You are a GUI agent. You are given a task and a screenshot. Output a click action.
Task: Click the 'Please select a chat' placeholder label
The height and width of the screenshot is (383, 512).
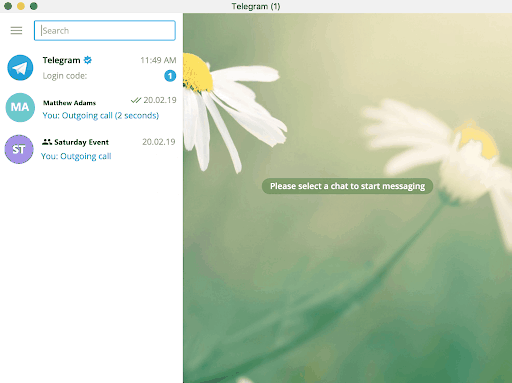pos(347,186)
